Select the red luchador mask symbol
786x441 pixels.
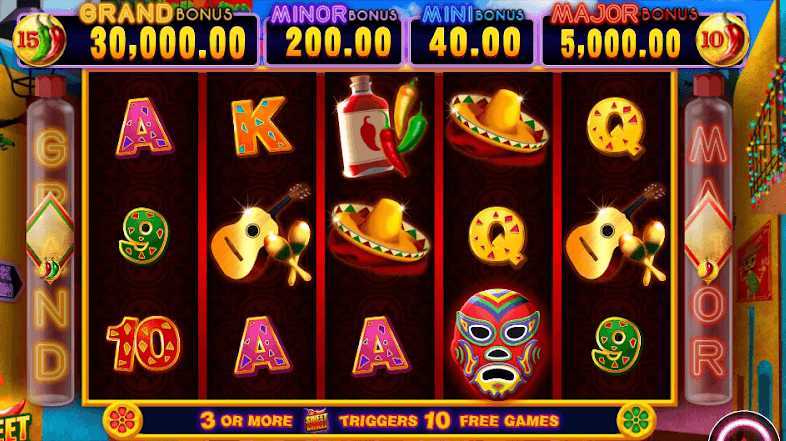[x=496, y=343]
